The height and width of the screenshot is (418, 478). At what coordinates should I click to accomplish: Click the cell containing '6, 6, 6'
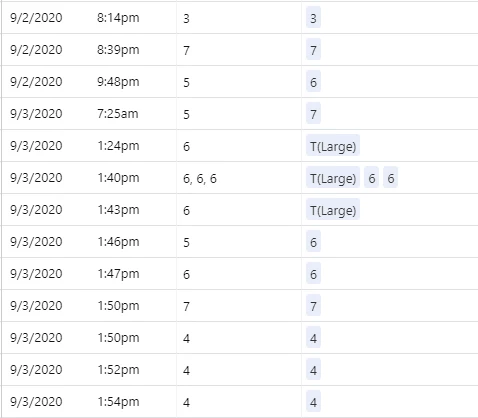239,178
